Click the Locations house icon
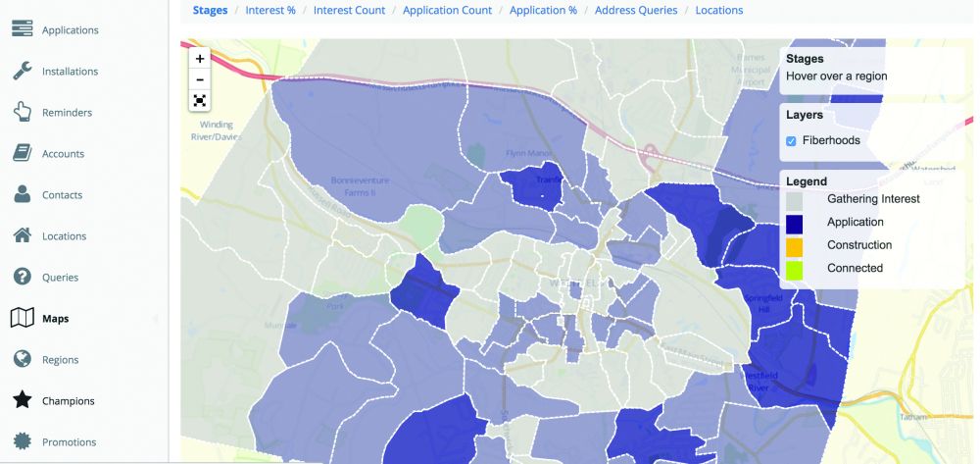This screenshot has width=980, height=464. [22, 235]
